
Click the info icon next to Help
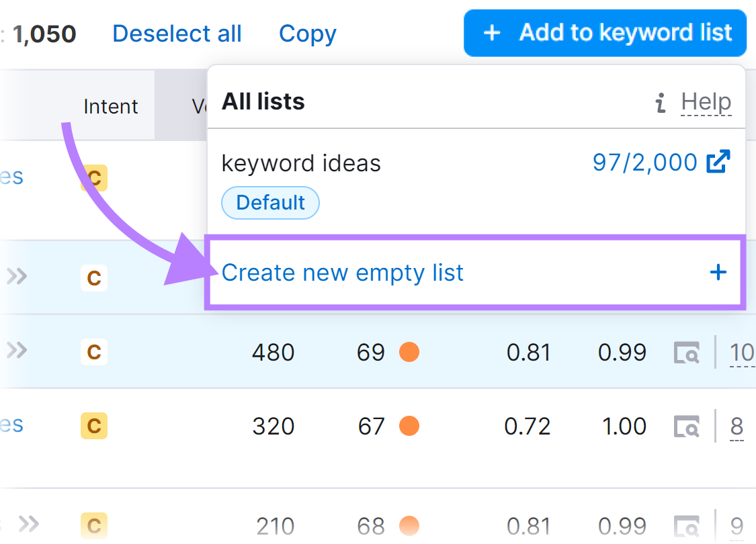[660, 102]
